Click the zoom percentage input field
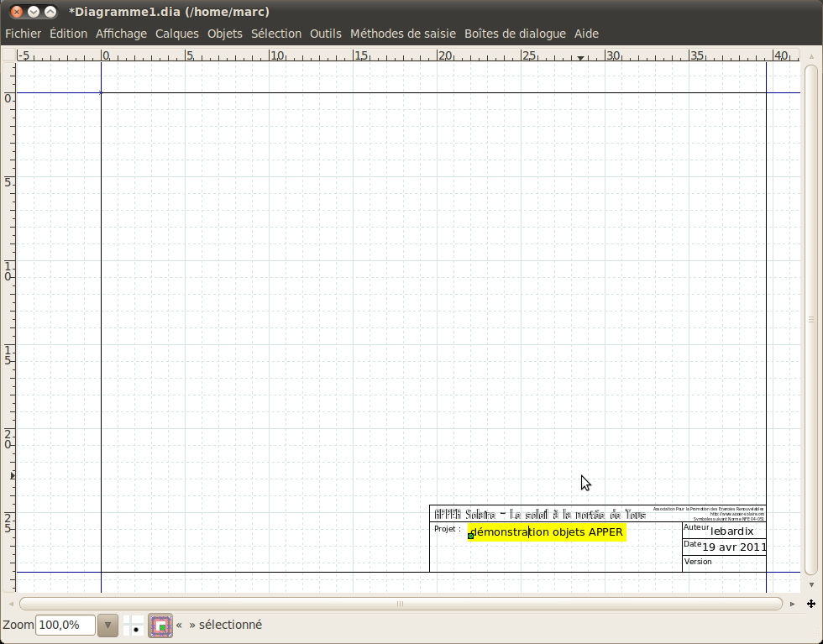The height and width of the screenshot is (644, 823). pyautogui.click(x=65, y=625)
